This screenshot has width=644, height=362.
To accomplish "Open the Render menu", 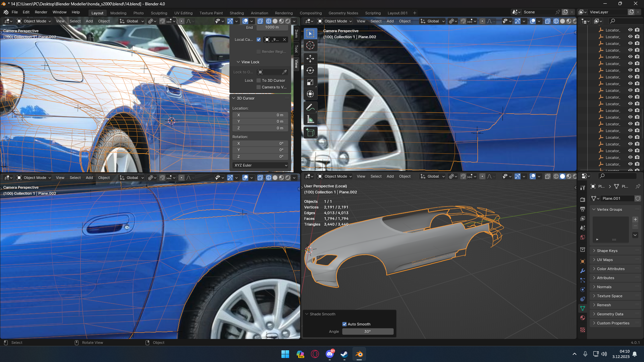I will click(41, 12).
